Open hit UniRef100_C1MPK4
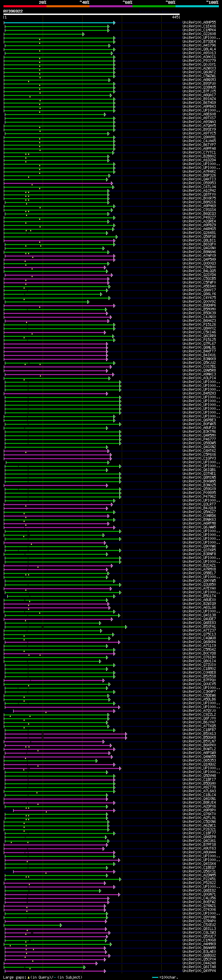Image resolution: width=222 pixels, height=980 pixels. (x=199, y=30)
